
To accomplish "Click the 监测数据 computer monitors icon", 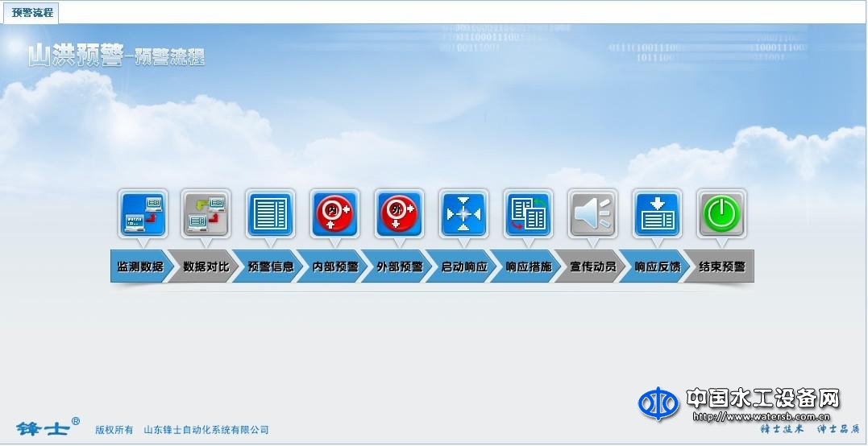I will pyautogui.click(x=143, y=214).
